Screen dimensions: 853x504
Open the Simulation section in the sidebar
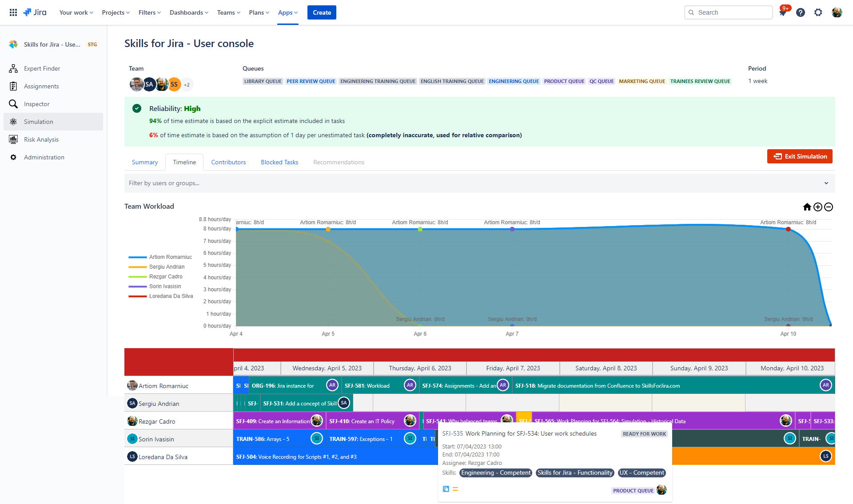(38, 121)
